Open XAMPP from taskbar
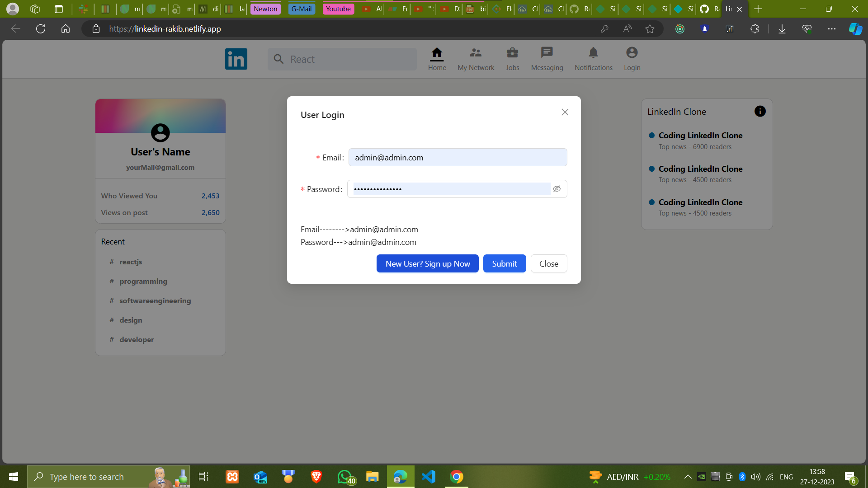Screen dimensions: 868x488 pyautogui.click(x=232, y=477)
